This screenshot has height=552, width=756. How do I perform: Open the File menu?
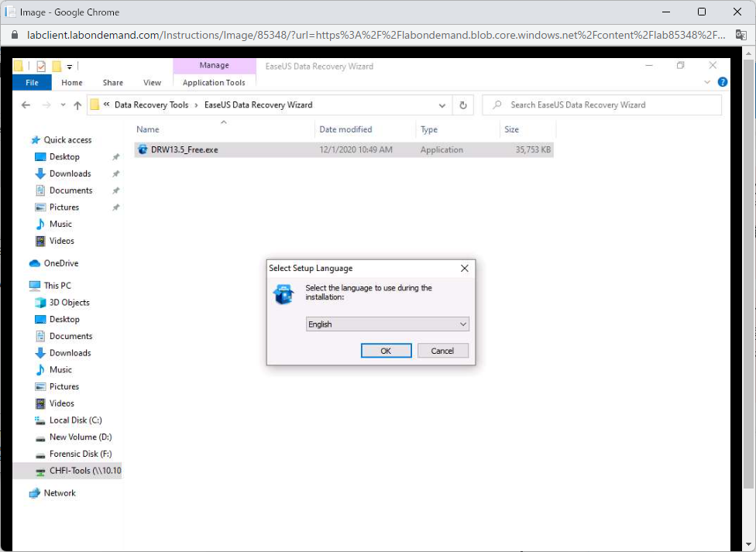31,82
